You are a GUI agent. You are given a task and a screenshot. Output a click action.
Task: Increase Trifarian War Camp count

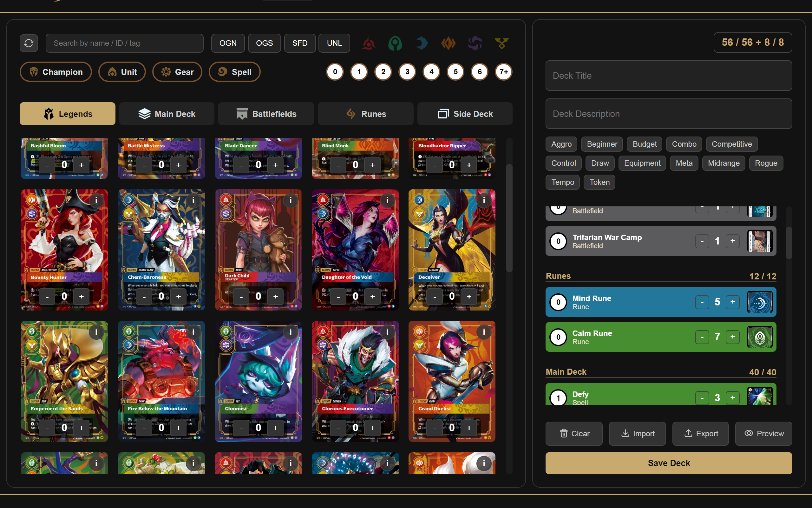click(733, 241)
